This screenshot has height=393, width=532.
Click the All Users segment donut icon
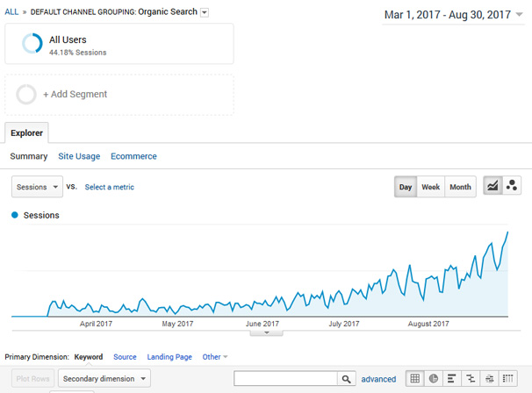[x=32, y=43]
